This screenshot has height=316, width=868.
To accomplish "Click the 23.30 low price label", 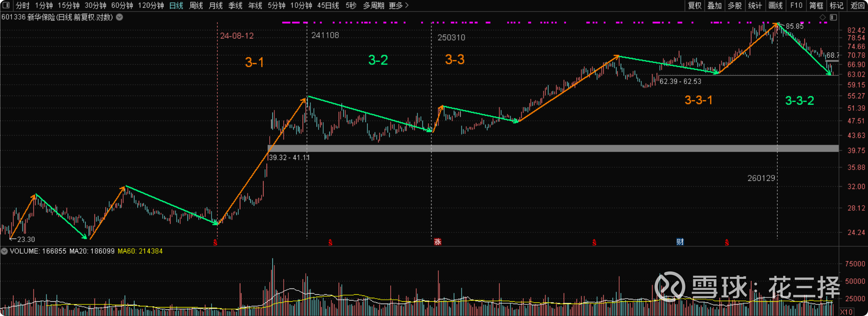I will click(26, 239).
